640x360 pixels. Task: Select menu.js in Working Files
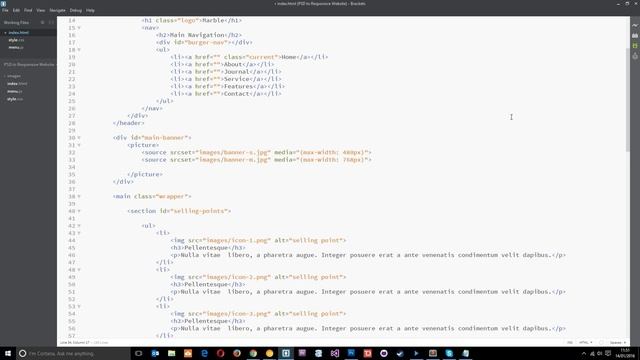[x=16, y=47]
